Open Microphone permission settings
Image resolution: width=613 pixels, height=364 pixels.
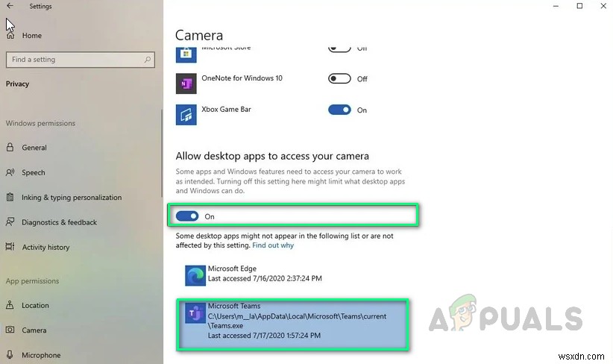[x=41, y=355]
